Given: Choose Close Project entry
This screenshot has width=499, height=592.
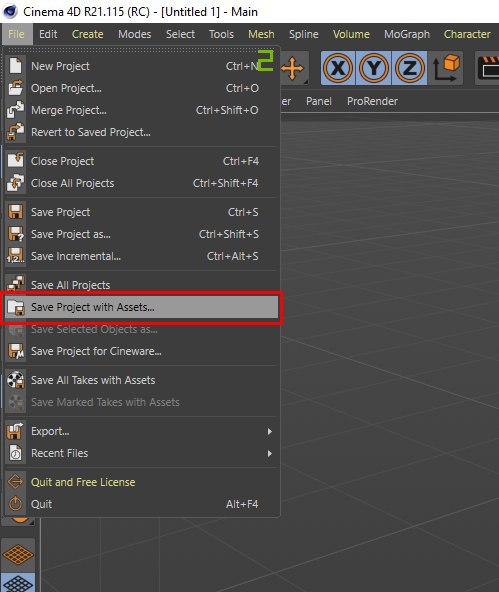Looking at the screenshot, I should click(142, 161).
